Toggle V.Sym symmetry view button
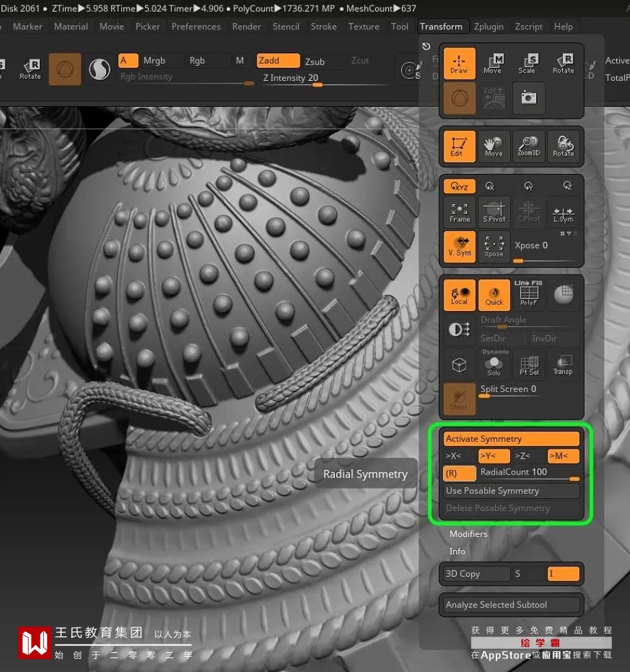The width and height of the screenshot is (630, 672). [x=459, y=247]
